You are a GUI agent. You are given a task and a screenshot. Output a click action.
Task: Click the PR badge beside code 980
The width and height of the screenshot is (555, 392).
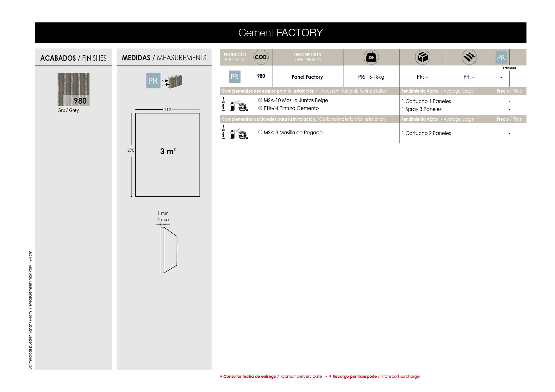(x=234, y=77)
